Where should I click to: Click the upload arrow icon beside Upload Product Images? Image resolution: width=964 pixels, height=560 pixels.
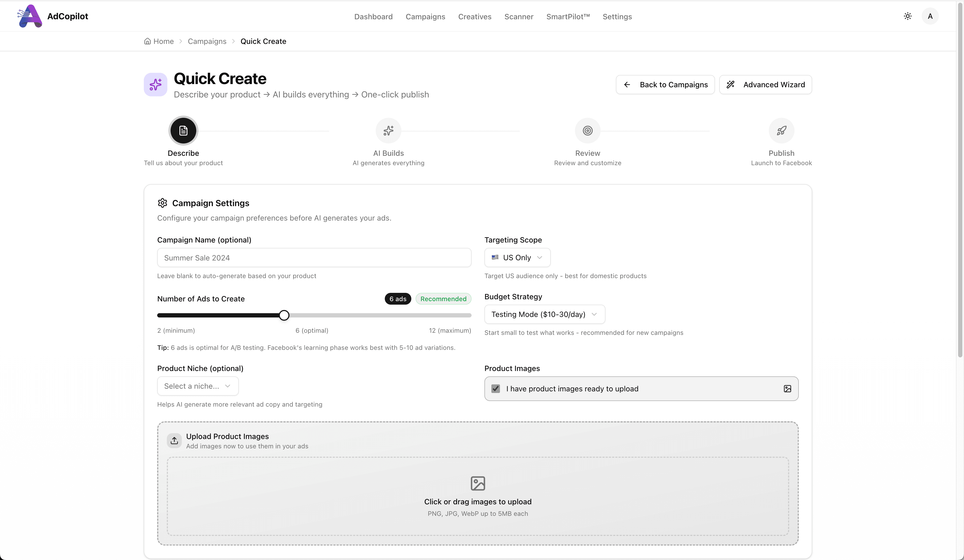click(x=174, y=441)
